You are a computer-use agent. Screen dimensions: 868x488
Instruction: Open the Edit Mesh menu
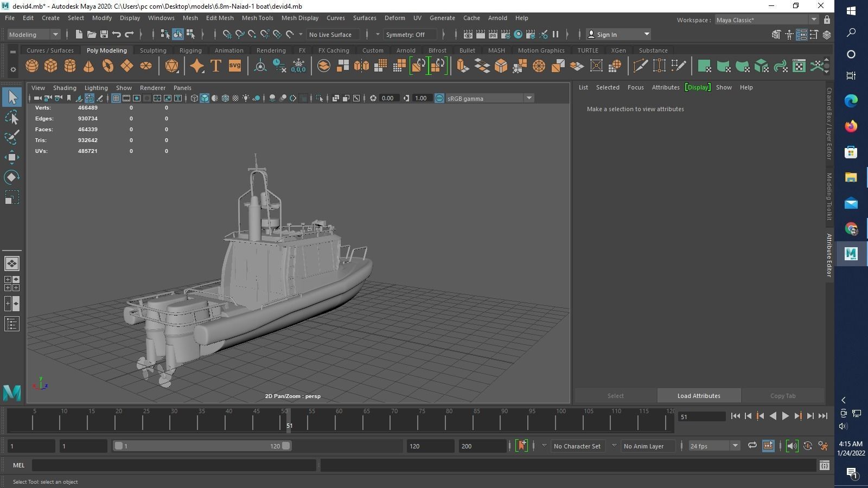pos(220,18)
